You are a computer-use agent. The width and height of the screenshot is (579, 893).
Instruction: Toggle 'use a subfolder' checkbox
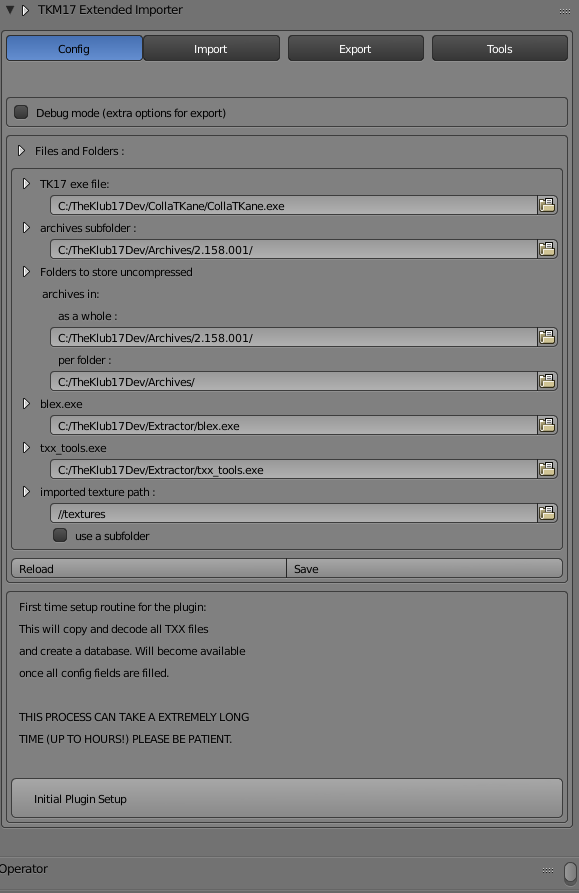60,535
